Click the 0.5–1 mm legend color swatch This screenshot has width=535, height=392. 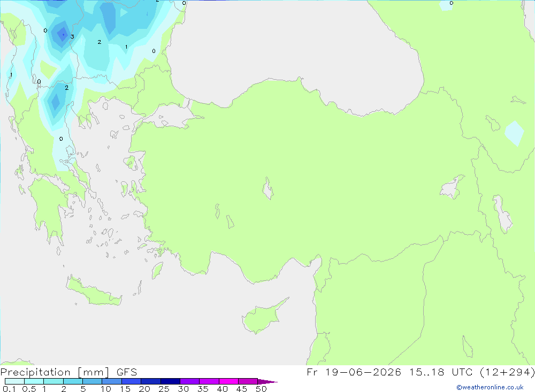click(34, 381)
